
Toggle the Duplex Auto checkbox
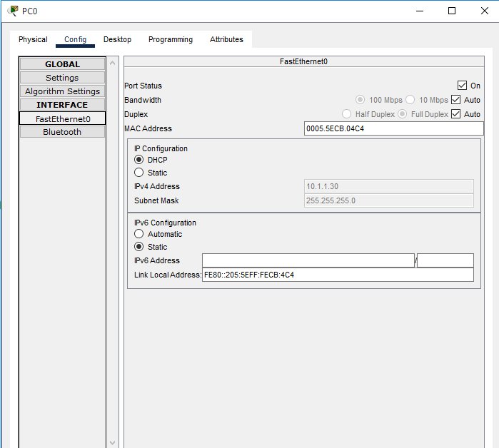tap(456, 114)
